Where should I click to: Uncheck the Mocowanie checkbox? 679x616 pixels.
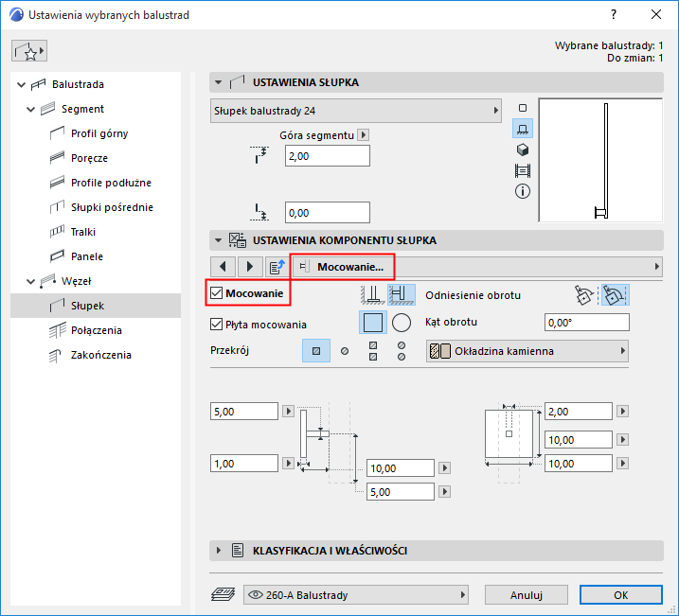pyautogui.click(x=217, y=294)
